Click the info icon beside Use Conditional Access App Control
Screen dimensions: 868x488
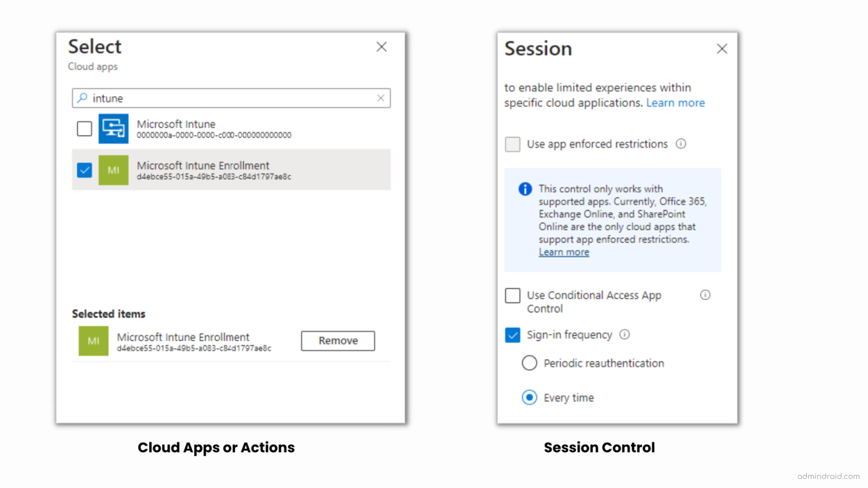click(705, 294)
